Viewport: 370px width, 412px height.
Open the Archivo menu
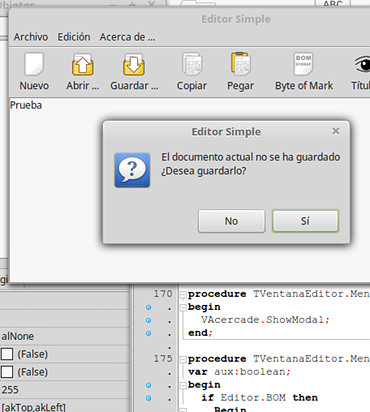tap(31, 37)
